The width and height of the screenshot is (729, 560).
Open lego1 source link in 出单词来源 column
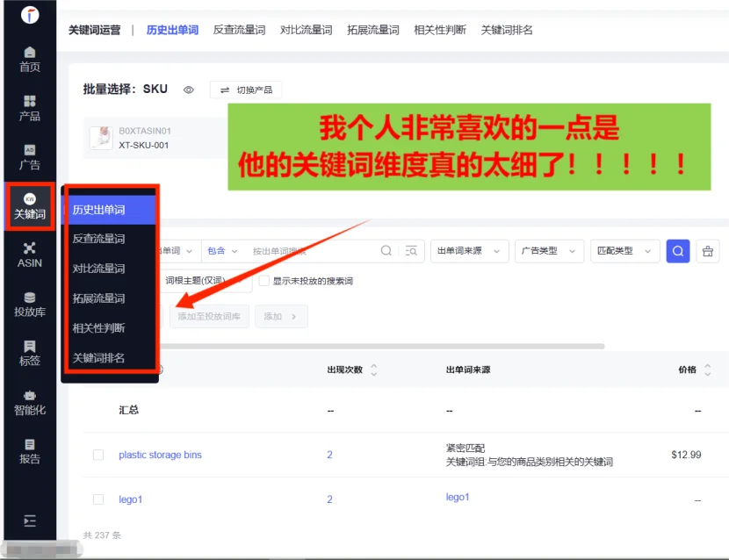coord(458,498)
